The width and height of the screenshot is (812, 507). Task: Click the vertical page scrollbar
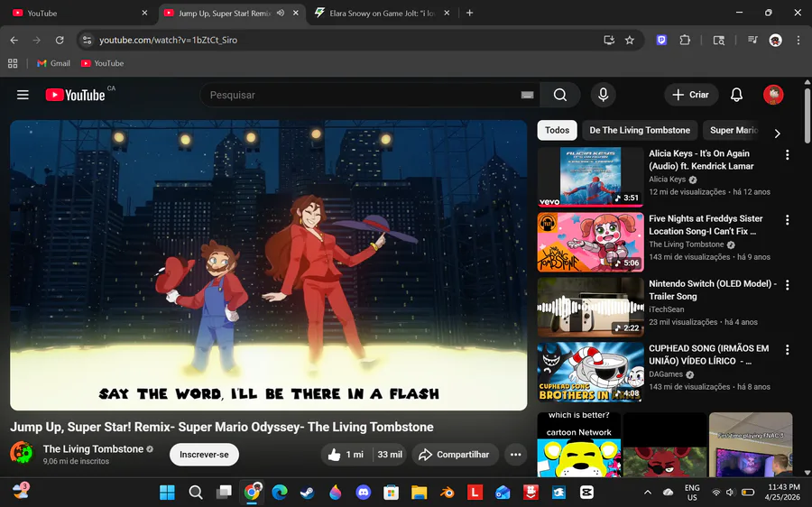coord(807,115)
